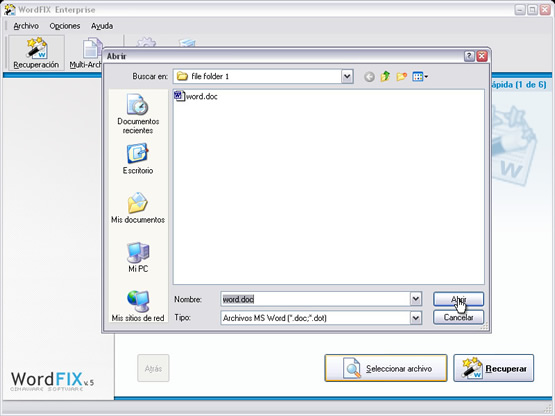
Task: Click the greyed Atrás button
Action: coord(153,368)
